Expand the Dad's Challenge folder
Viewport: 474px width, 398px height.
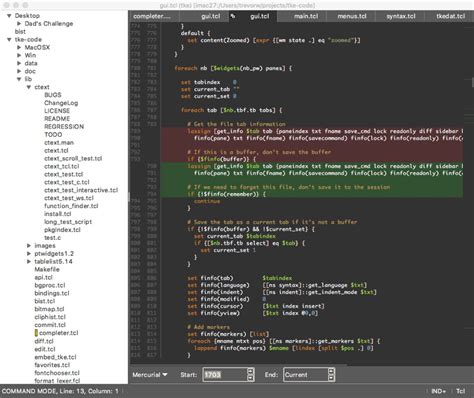coord(19,24)
